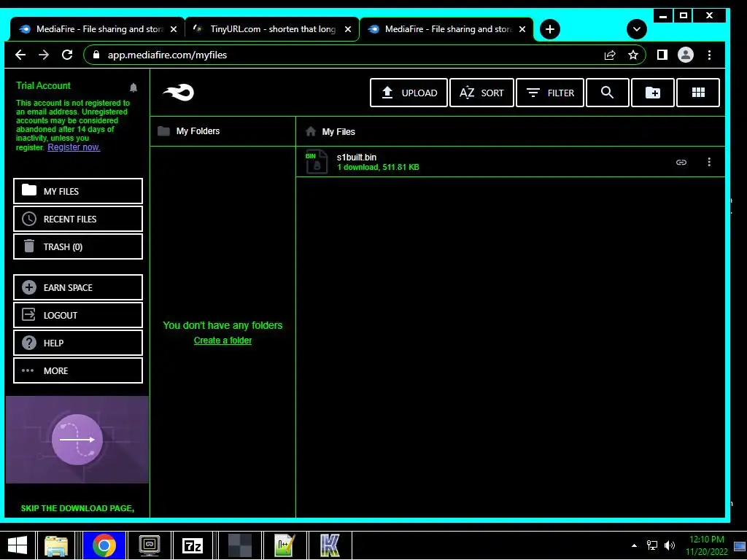Click the Logout button

[78, 315]
